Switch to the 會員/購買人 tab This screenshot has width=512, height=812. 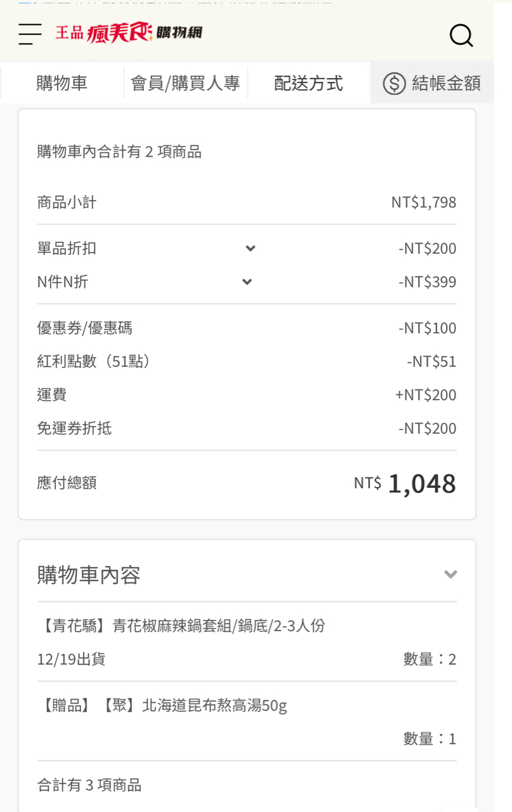pos(185,83)
